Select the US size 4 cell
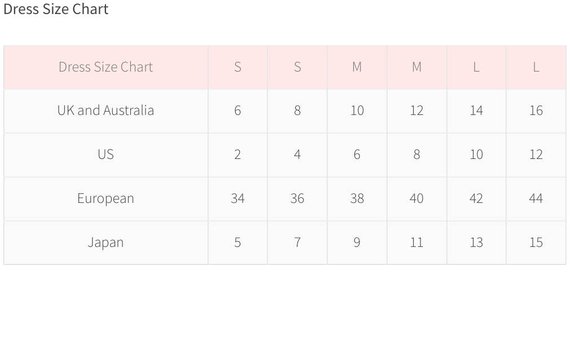This screenshot has height=362, width=570. (x=297, y=155)
